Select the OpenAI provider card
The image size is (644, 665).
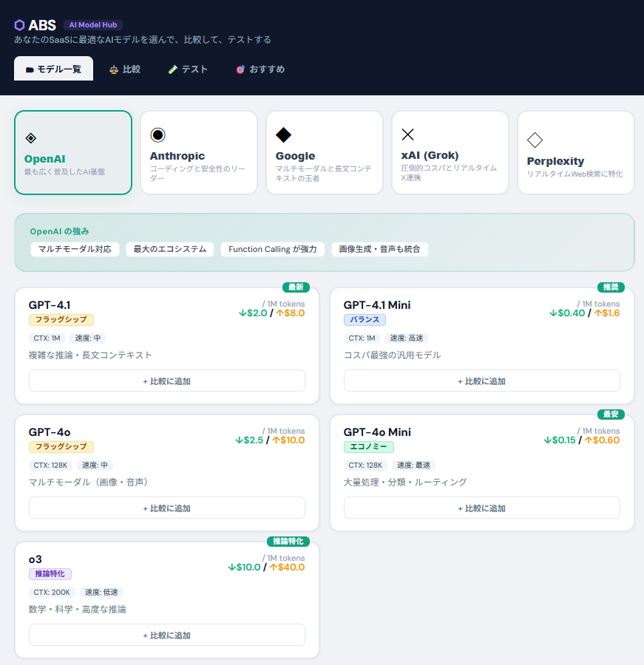click(x=73, y=153)
